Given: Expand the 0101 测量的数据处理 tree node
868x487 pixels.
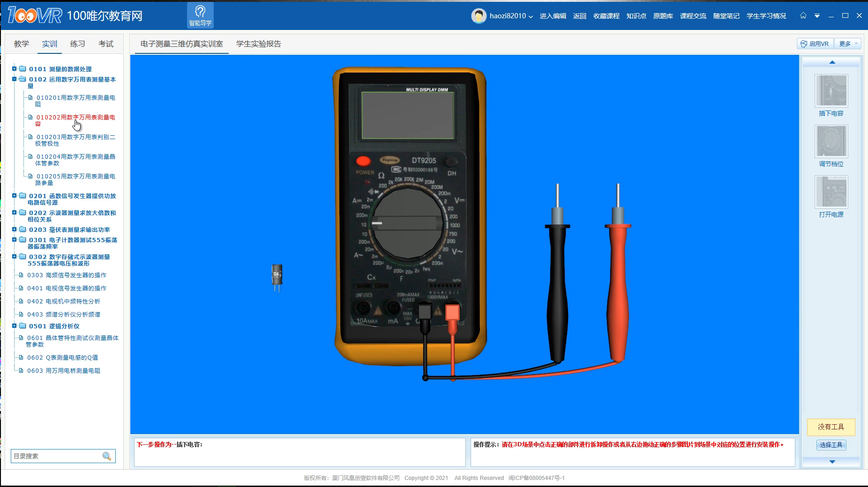Looking at the screenshot, I should click(15, 69).
